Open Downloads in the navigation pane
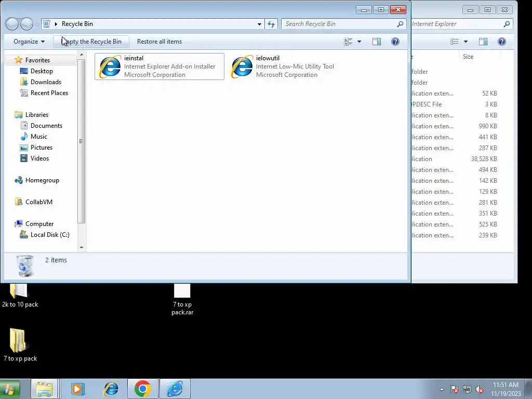This screenshot has height=399, width=532. 46,82
